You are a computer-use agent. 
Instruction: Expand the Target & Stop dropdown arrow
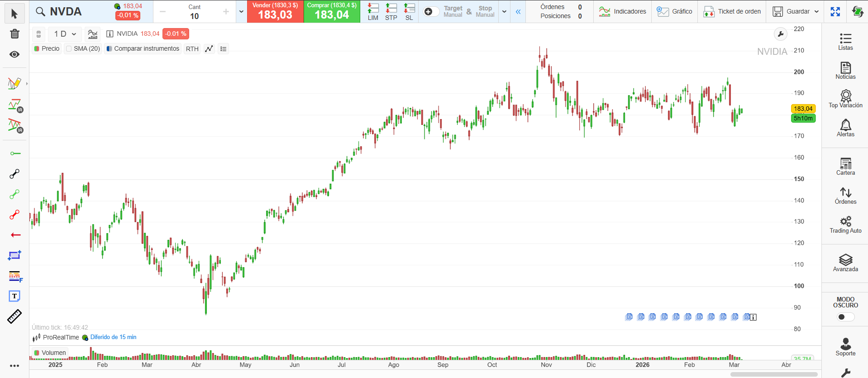tap(504, 12)
